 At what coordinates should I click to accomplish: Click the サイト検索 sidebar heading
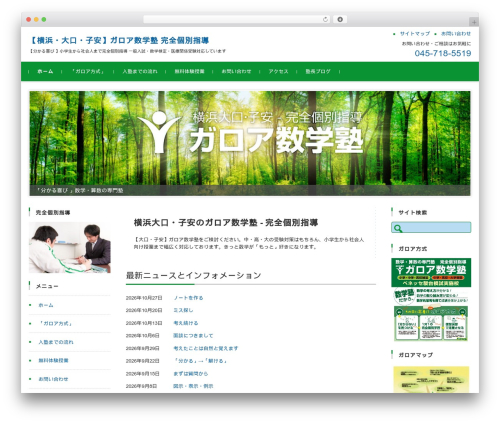pos(413,212)
